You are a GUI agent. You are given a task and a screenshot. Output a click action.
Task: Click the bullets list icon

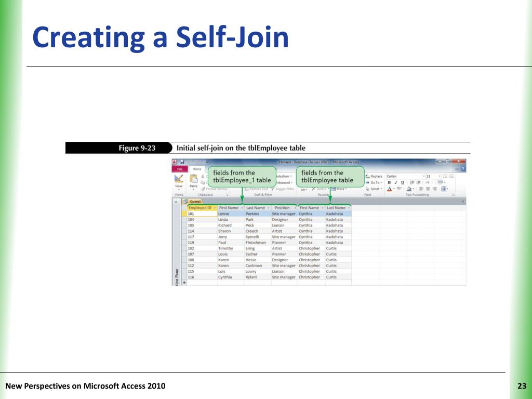(445, 177)
